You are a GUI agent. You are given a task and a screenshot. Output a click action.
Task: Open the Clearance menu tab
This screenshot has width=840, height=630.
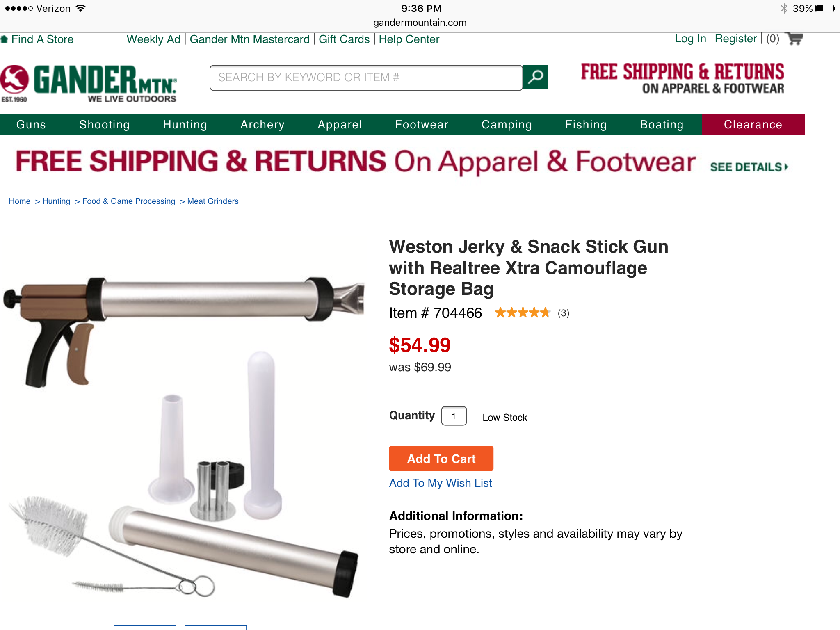(753, 125)
